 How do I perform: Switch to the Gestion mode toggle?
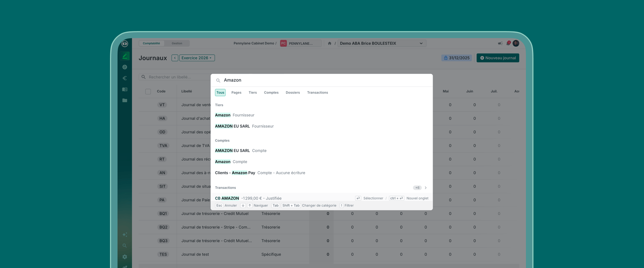point(177,43)
